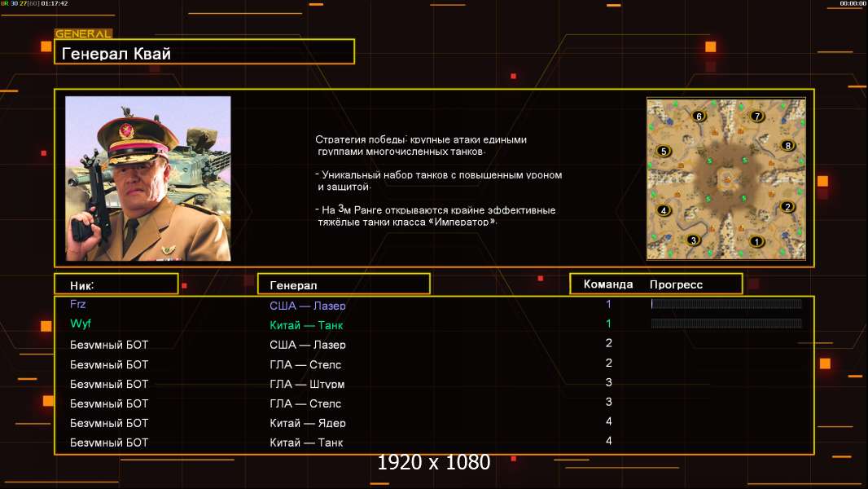Select the GENERAL tab label

[83, 34]
